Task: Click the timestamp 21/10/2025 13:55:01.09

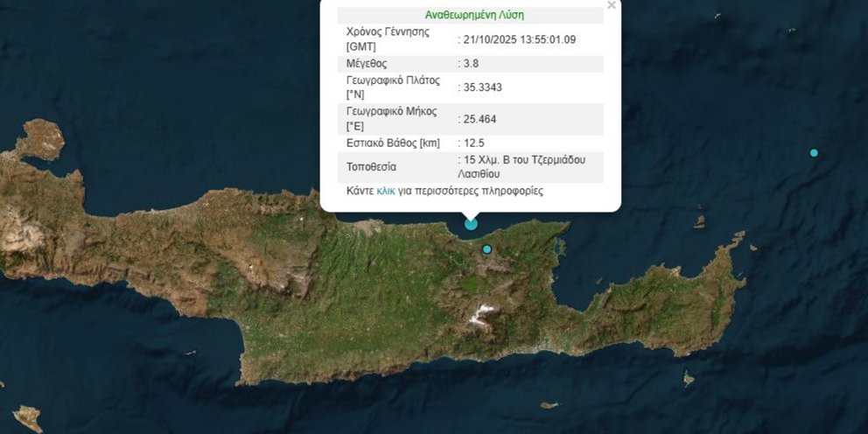Action: click(x=520, y=39)
